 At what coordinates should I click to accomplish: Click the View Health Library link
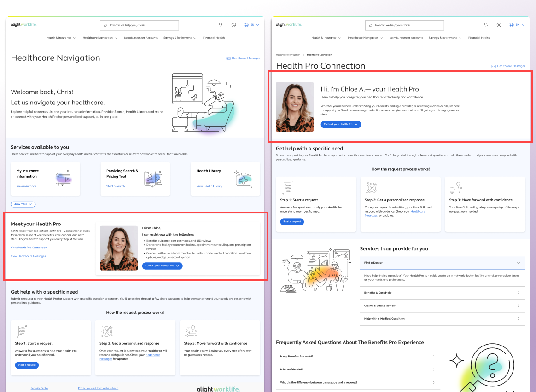point(209,186)
